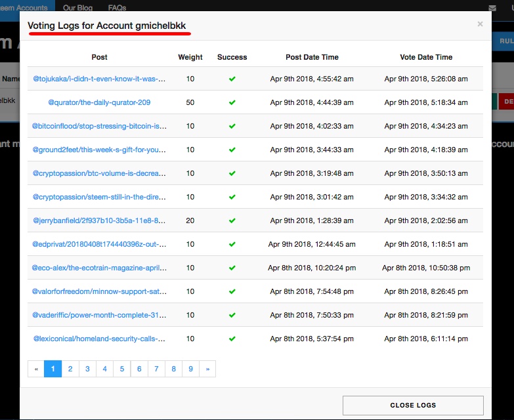Image resolution: width=514 pixels, height=420 pixels.
Task: Open @cryptopassion btc-volume-is-decrea link
Action: 99,173
